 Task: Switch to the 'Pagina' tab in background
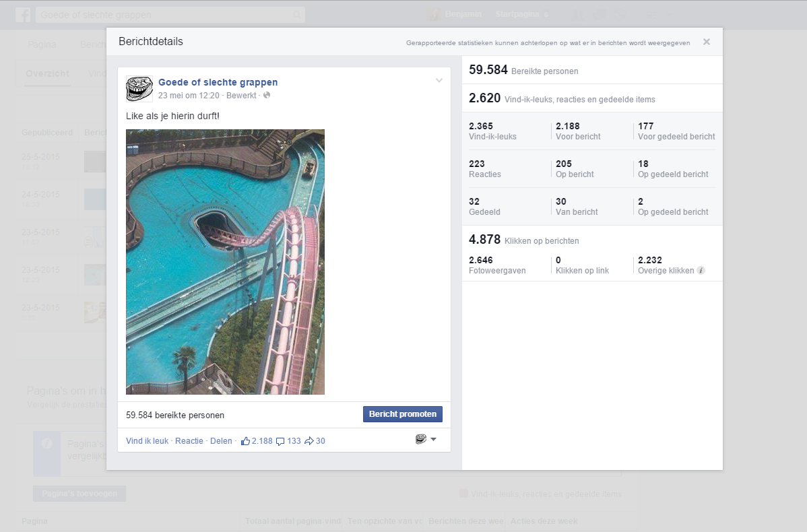[x=42, y=44]
